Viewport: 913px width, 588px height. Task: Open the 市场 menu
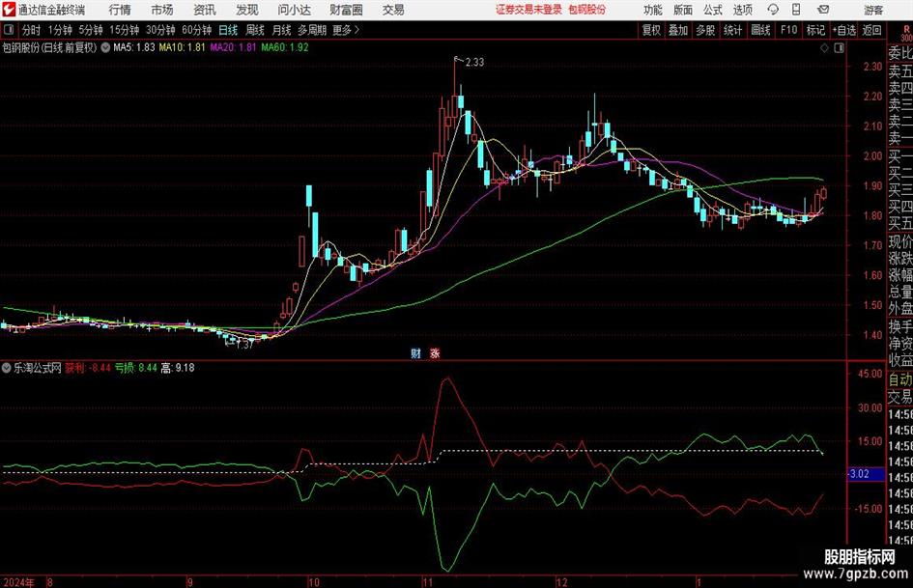pos(162,10)
